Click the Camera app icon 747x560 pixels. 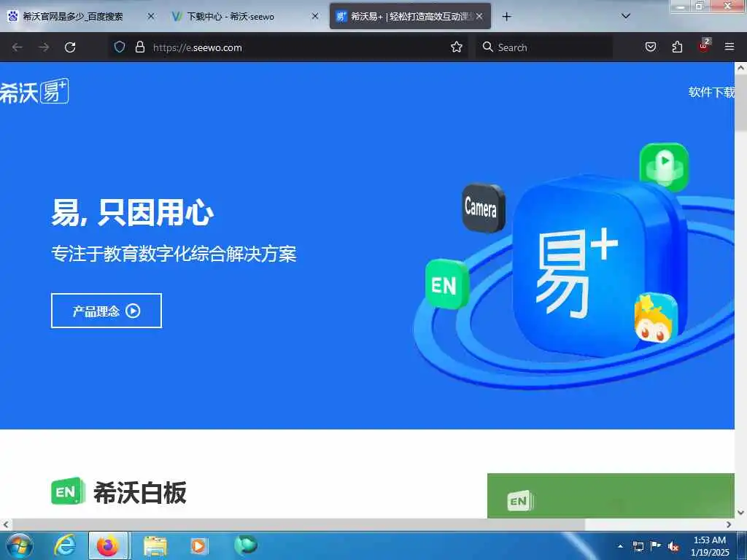483,208
